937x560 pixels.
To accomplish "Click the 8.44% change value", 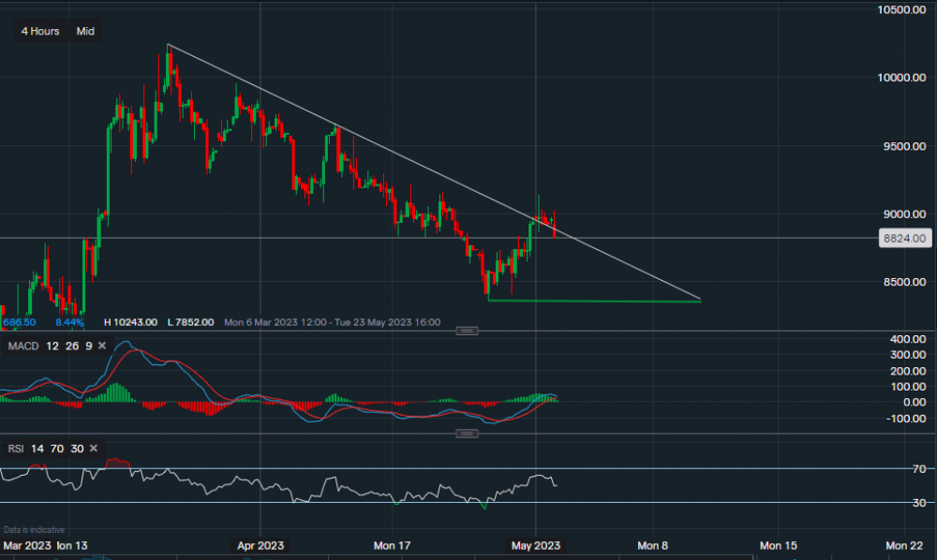I will pyautogui.click(x=68, y=322).
